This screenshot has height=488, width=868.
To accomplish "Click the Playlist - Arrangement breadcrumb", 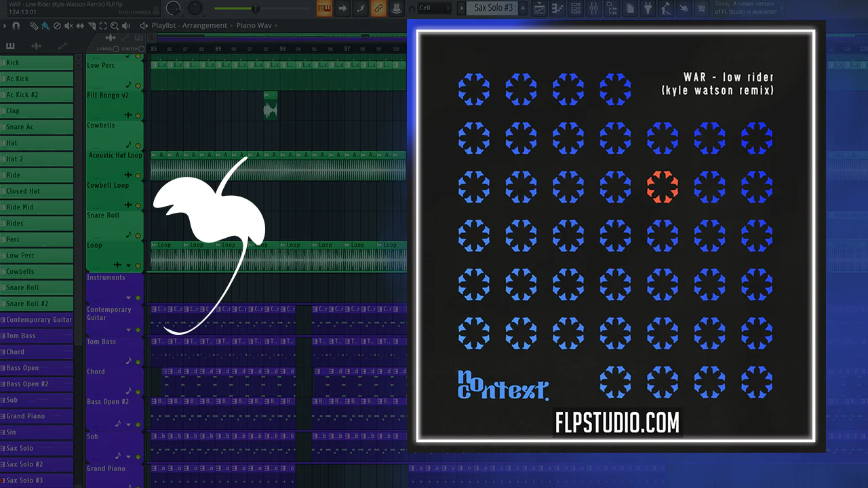I will pyautogui.click(x=189, y=26).
